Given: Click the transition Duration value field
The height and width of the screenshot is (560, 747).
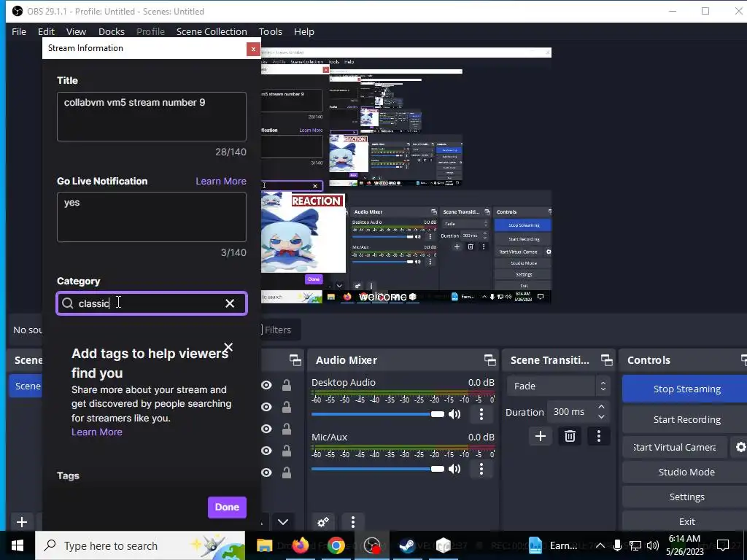Looking at the screenshot, I should tap(570, 412).
